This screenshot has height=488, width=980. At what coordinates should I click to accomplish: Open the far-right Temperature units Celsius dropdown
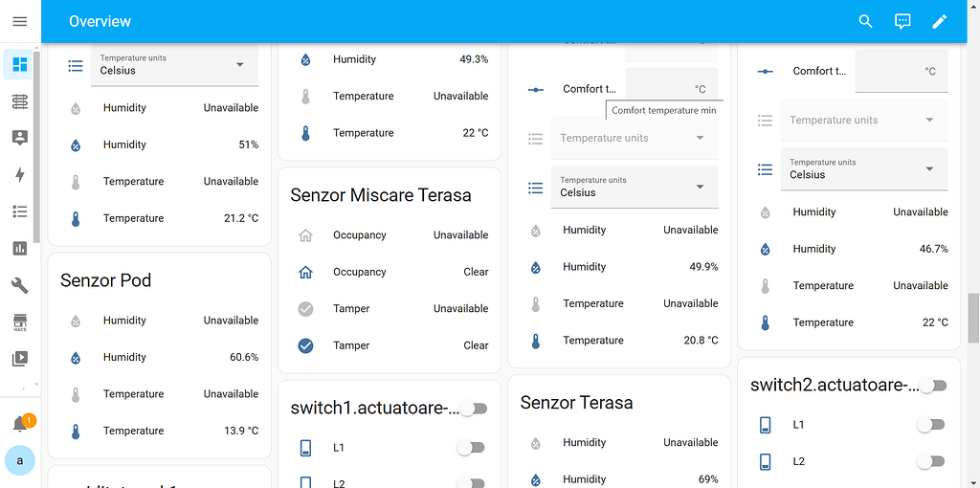click(x=863, y=169)
